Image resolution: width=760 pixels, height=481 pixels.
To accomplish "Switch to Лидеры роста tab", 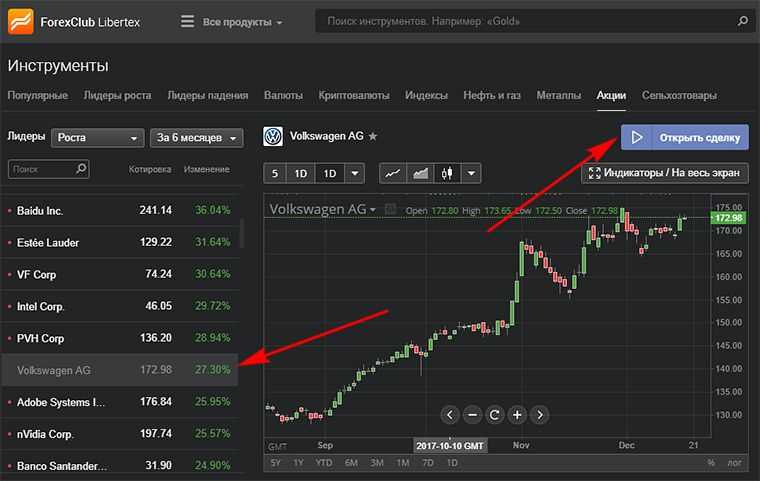I will pyautogui.click(x=117, y=96).
